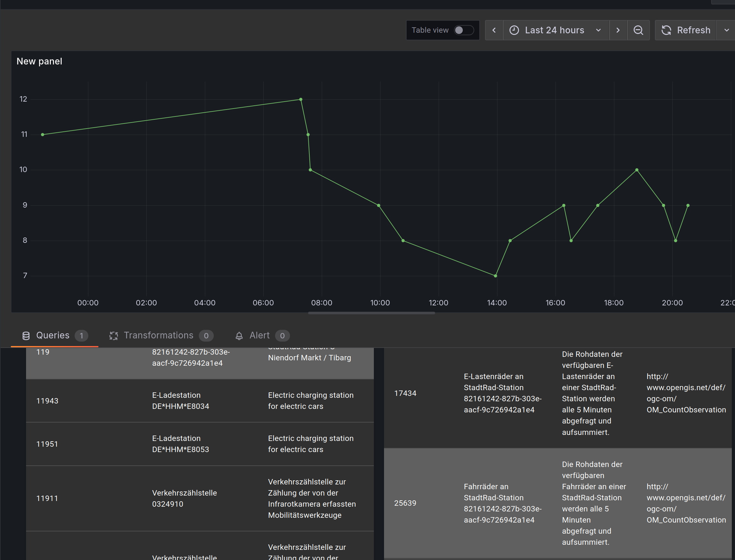Click the horizontal scrollbar under the chart
Image resolution: width=735 pixels, height=560 pixels.
coord(371,313)
